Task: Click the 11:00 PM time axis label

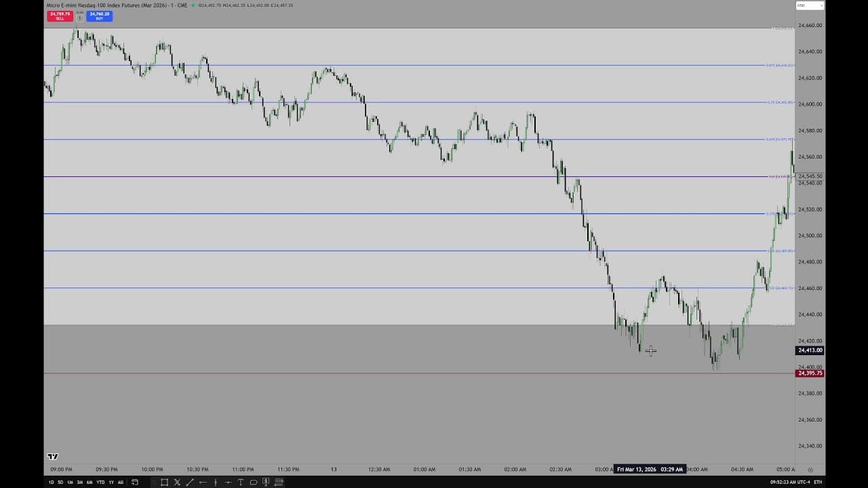Action: click(x=243, y=469)
